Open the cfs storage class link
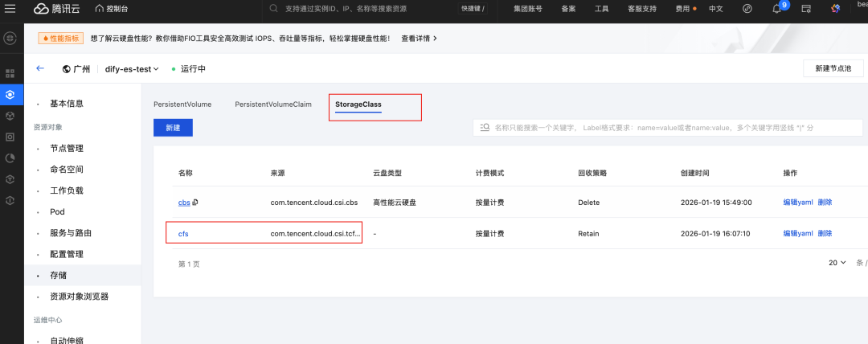 pos(183,234)
